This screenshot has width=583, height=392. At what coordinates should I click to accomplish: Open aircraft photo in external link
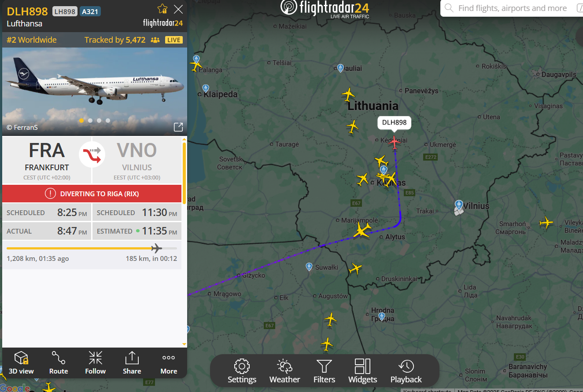click(178, 127)
